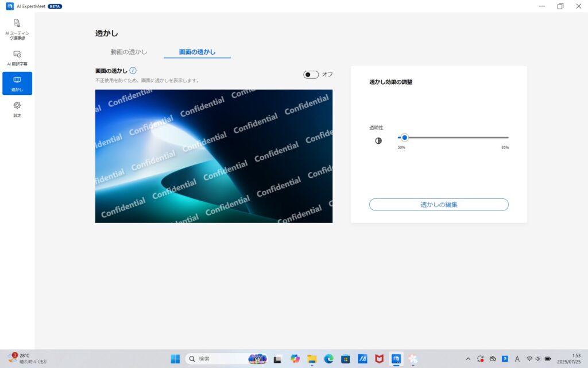The width and height of the screenshot is (588, 368).
Task: Open AI ExpertMeet from the taskbar
Action: pos(396,359)
